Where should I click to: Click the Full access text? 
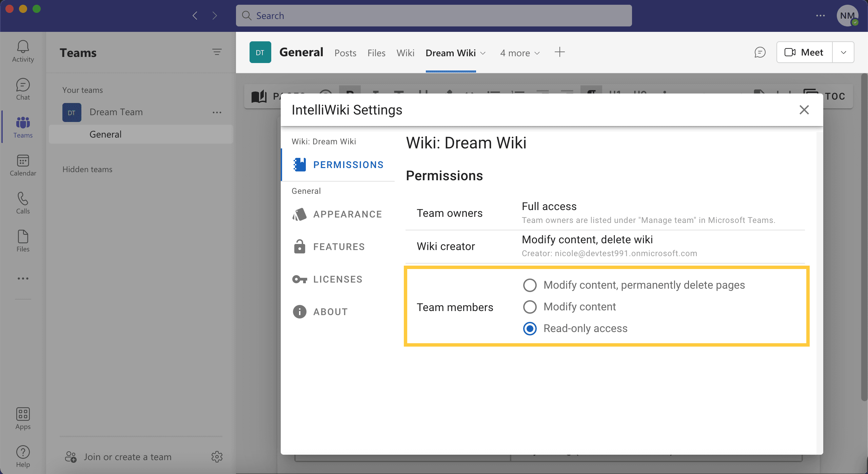[x=549, y=206]
